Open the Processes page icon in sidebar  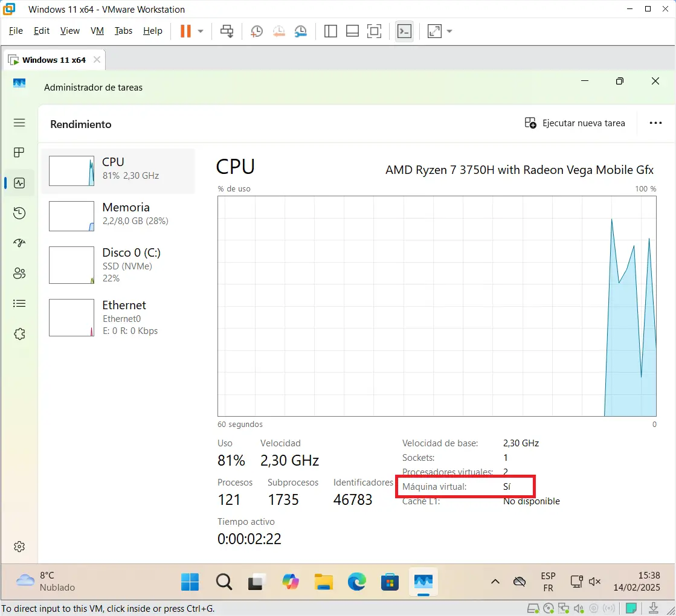click(x=19, y=153)
